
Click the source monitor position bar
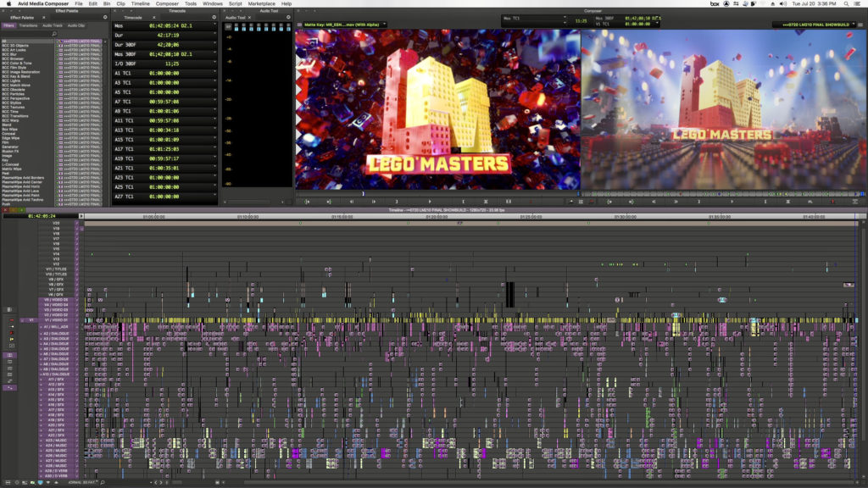click(x=437, y=194)
